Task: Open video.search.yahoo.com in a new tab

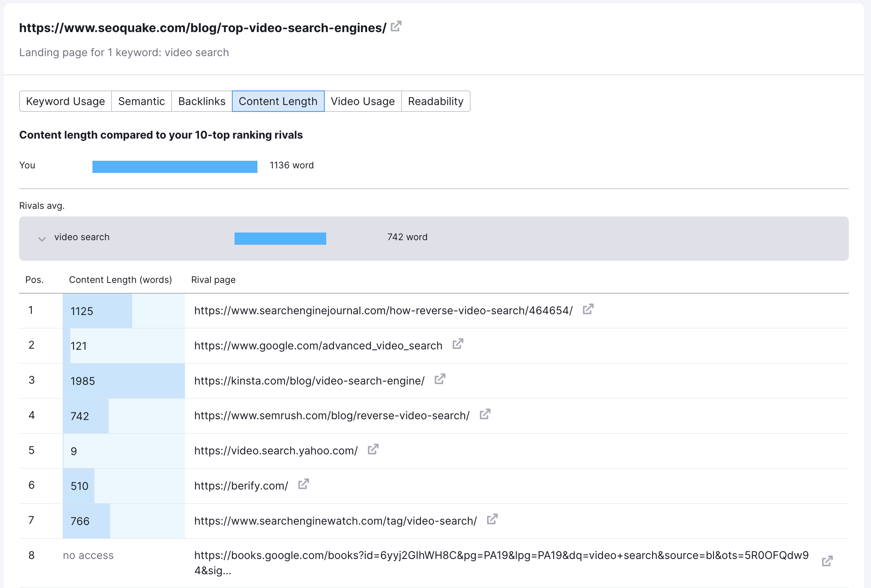Action: tap(373, 449)
